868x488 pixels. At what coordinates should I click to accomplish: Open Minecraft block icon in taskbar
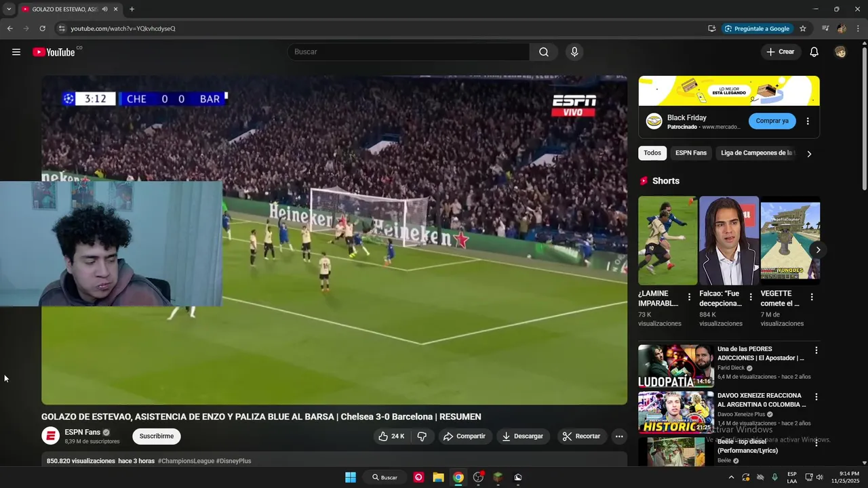(x=498, y=477)
